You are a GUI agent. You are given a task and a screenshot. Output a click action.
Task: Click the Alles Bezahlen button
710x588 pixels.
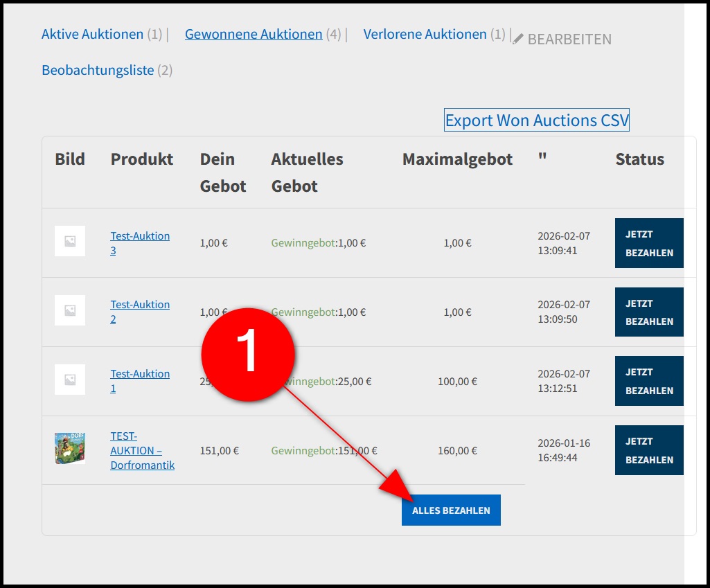click(451, 510)
